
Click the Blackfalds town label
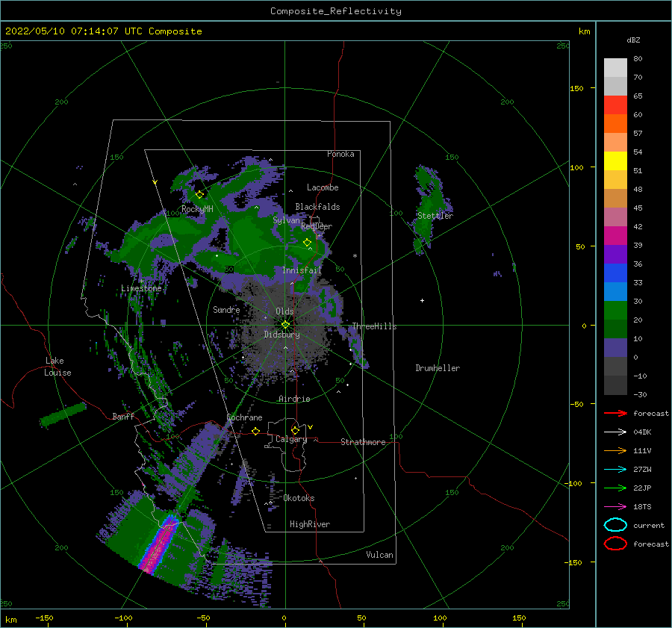[317, 207]
